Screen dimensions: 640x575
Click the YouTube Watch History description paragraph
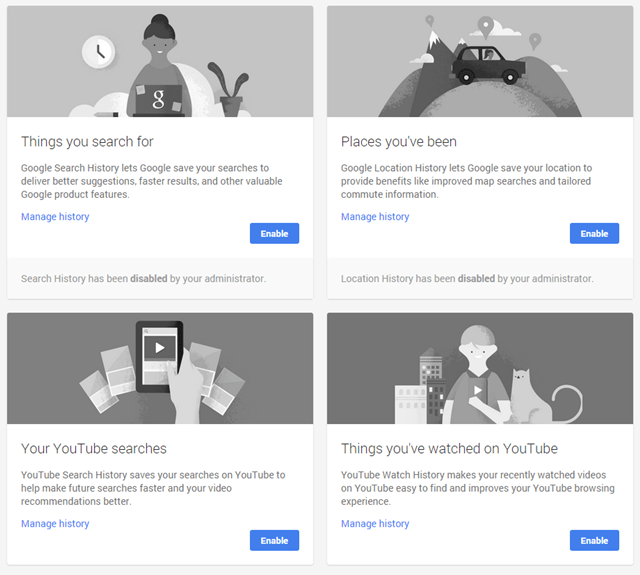pos(478,488)
